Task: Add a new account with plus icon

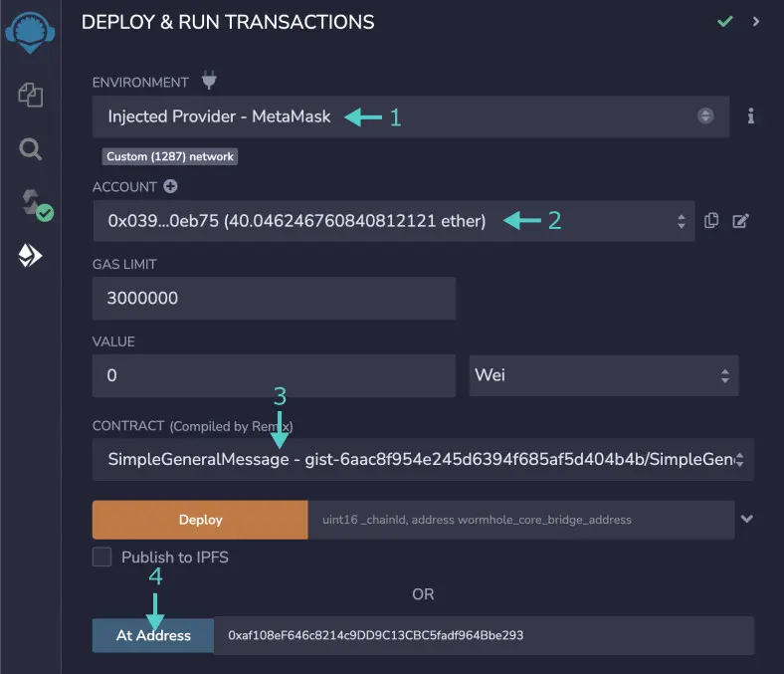Action: pyautogui.click(x=170, y=186)
